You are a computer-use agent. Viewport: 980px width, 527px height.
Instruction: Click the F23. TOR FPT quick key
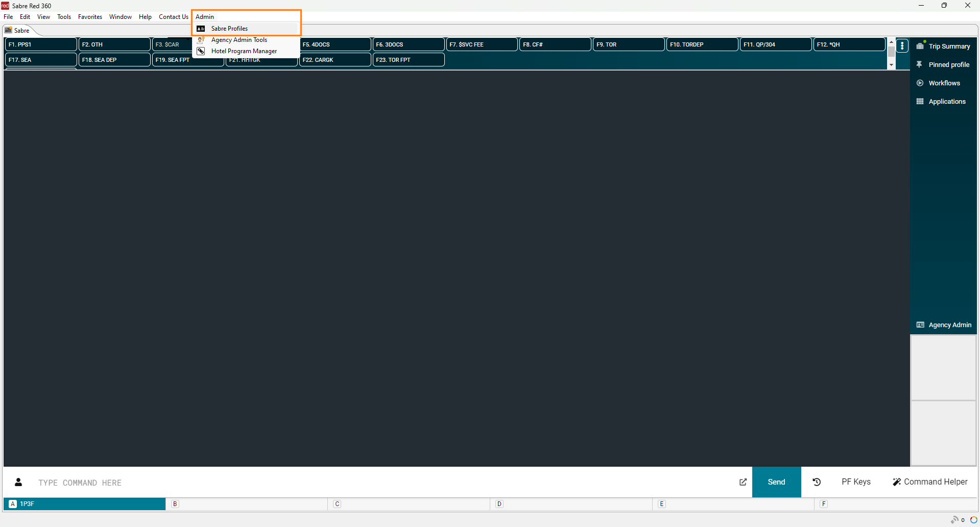point(409,60)
